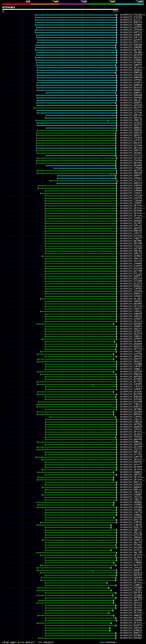Select hit label UniRef100_C6SZ96
The width and height of the screenshot is (146, 644).
click(x=131, y=75)
